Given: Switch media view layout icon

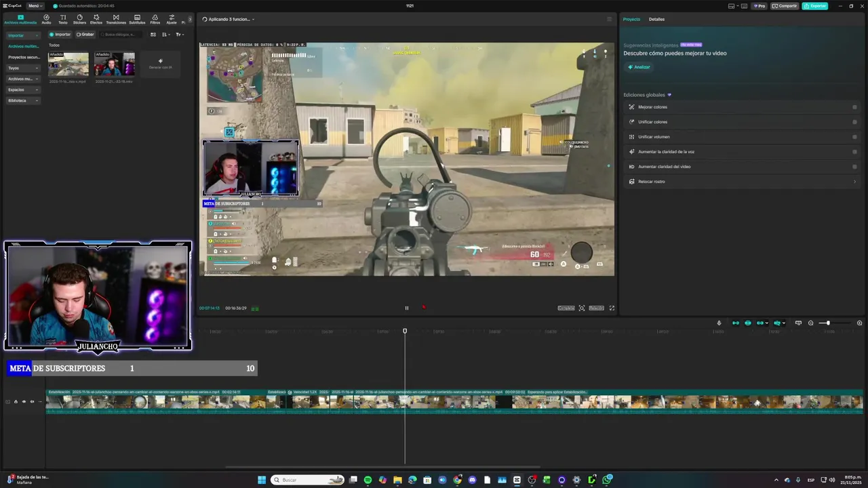Looking at the screenshot, I should tap(153, 35).
